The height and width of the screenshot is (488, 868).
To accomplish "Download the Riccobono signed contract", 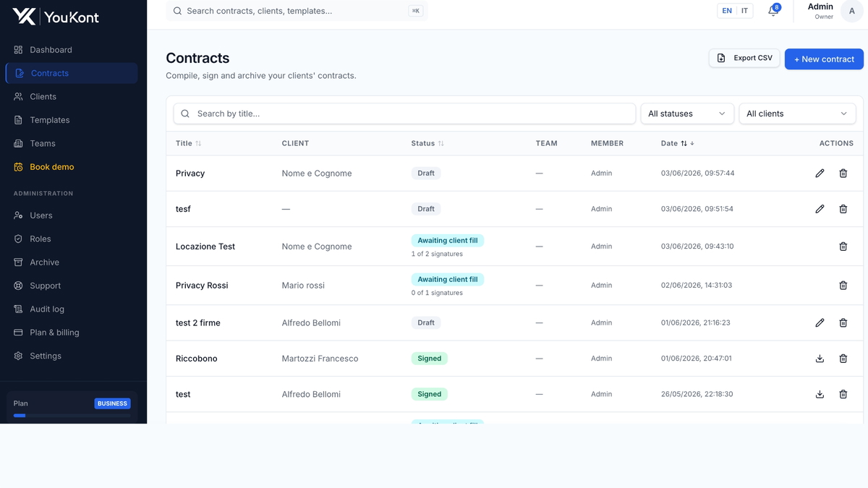I will 820,359.
